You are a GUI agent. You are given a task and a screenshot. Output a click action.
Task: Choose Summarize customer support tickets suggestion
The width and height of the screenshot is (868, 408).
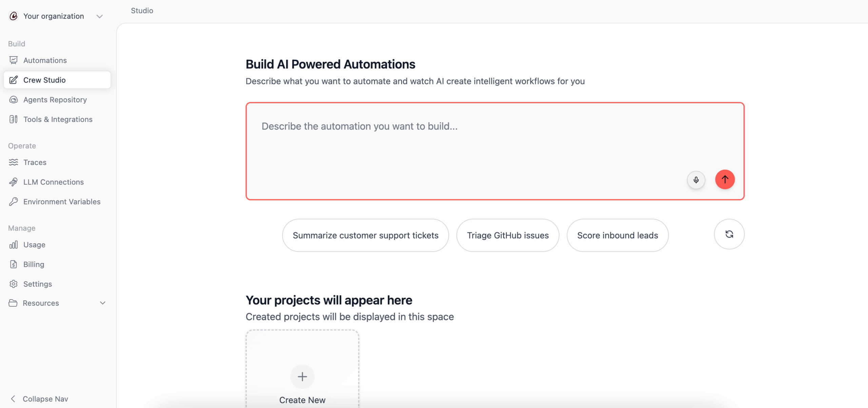pyautogui.click(x=365, y=235)
